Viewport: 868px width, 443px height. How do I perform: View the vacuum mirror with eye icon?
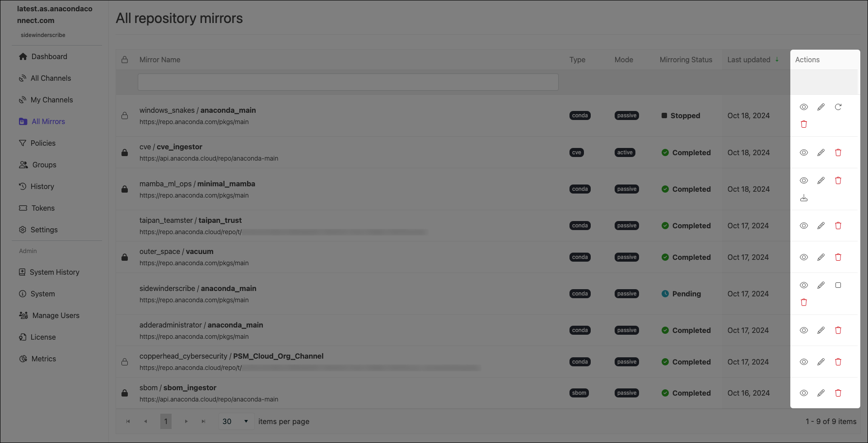(804, 257)
